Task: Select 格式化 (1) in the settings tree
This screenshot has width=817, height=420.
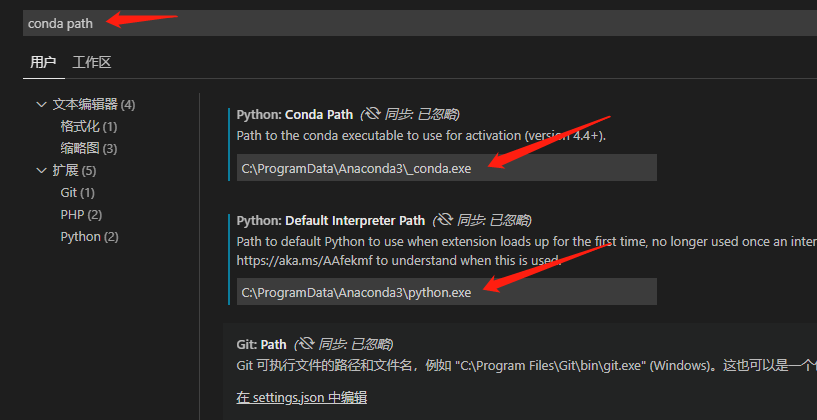Action: (88, 126)
